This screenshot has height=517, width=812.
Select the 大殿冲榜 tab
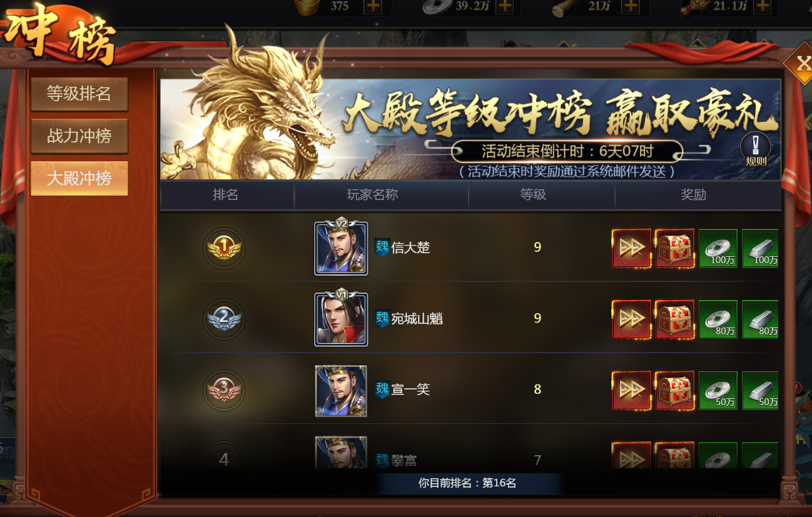click(x=79, y=179)
